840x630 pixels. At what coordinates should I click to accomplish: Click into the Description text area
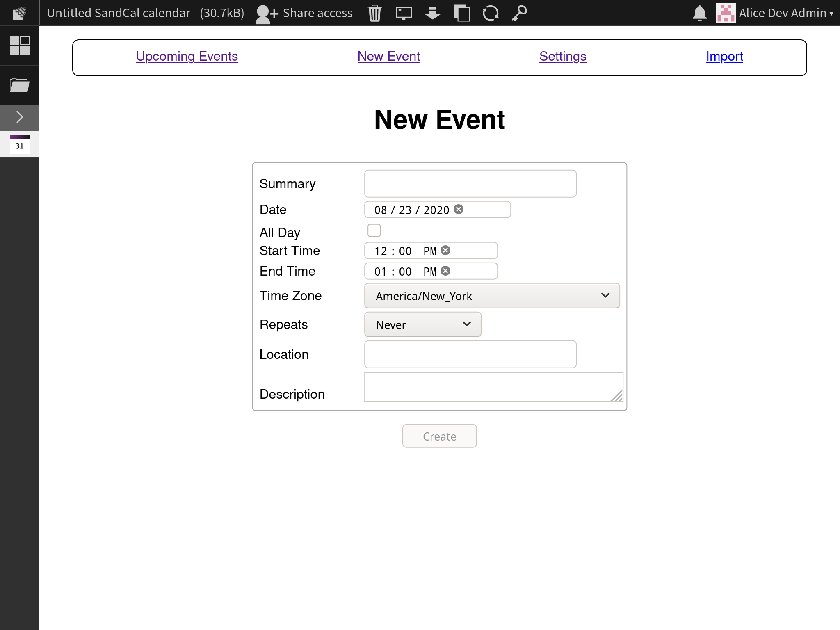click(x=494, y=387)
